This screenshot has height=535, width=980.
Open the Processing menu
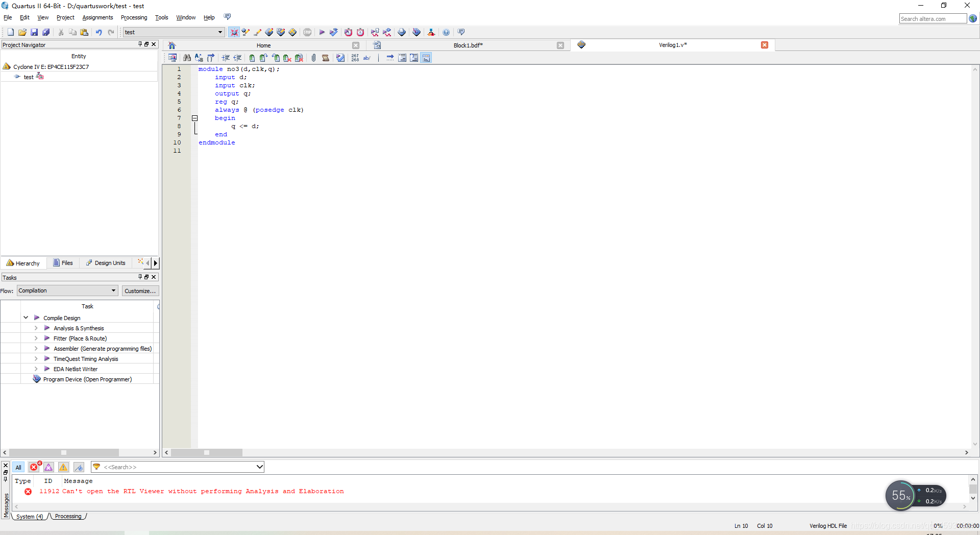(134, 17)
